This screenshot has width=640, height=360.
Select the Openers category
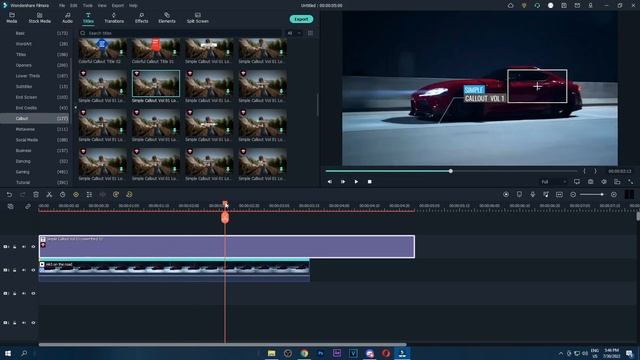pyautogui.click(x=36, y=65)
